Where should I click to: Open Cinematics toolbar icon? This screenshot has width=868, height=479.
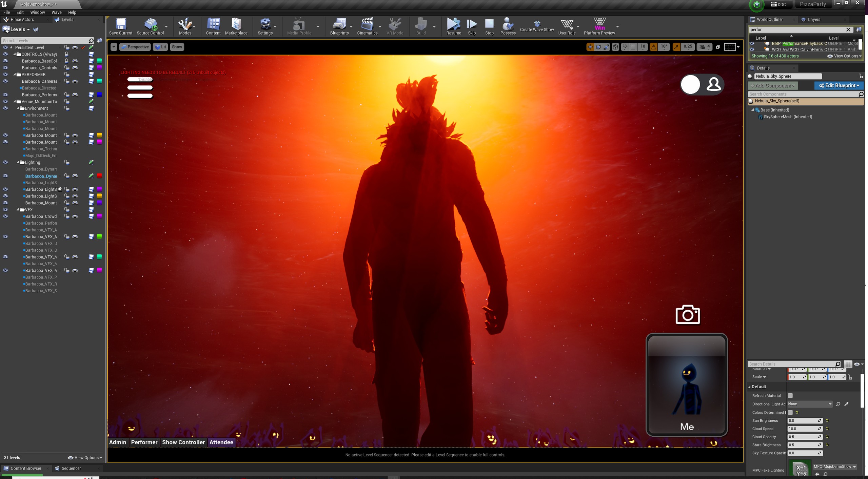coord(367,26)
